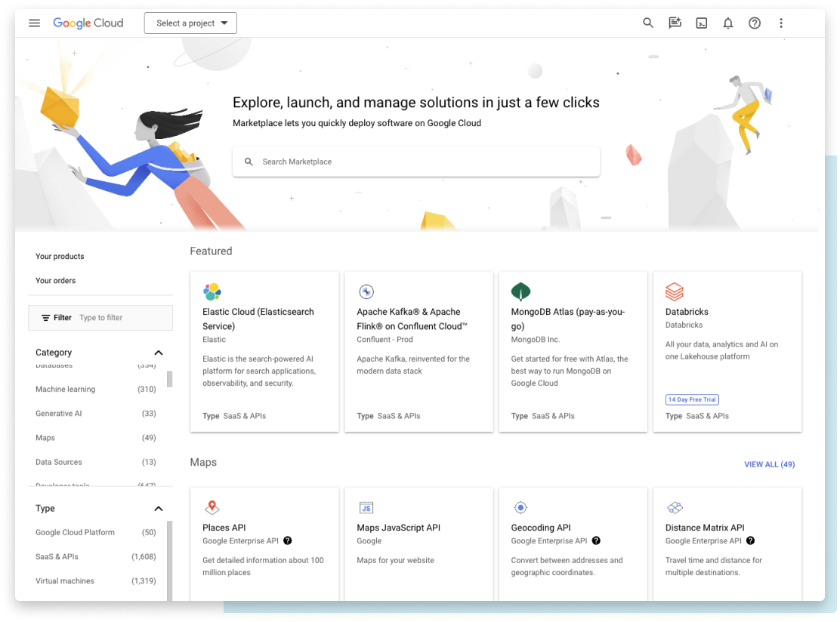Click help icon beside Places API Enterprise label
The width and height of the screenshot is (840, 622).
288,540
